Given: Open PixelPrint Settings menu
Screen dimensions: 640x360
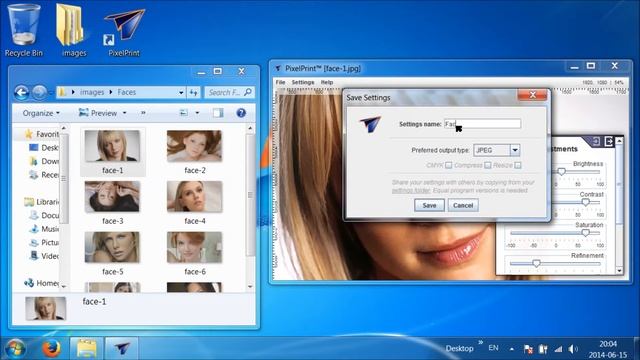Looking at the screenshot, I should point(303,82).
